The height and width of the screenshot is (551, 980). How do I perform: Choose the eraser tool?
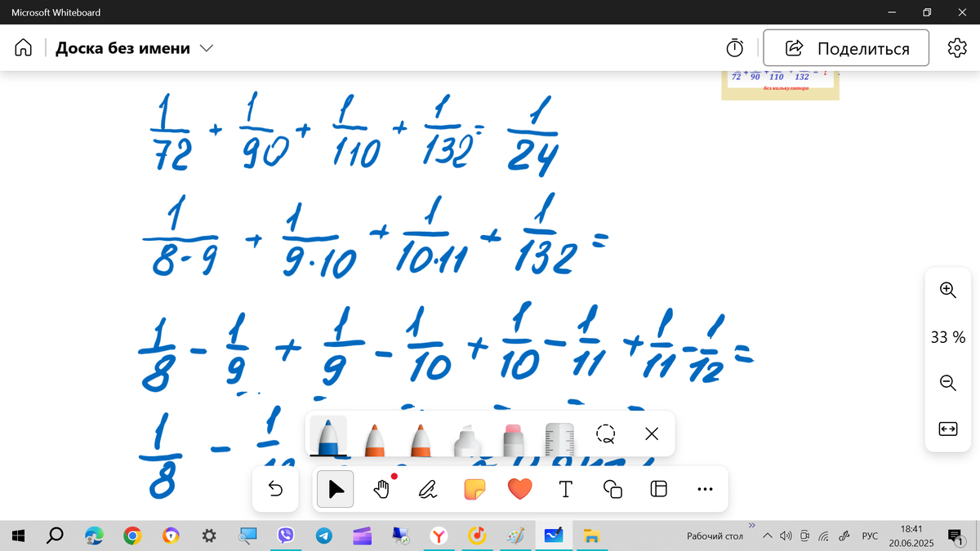[513, 438]
